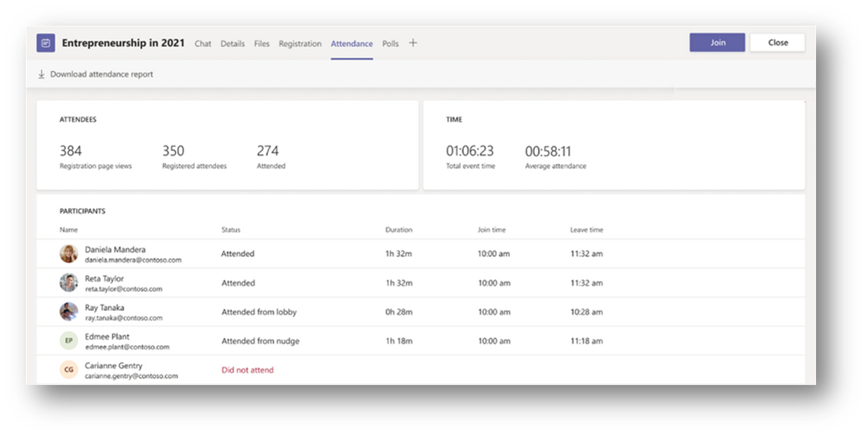868x437 pixels.
Task: Click Download attendance report link
Action: point(101,74)
